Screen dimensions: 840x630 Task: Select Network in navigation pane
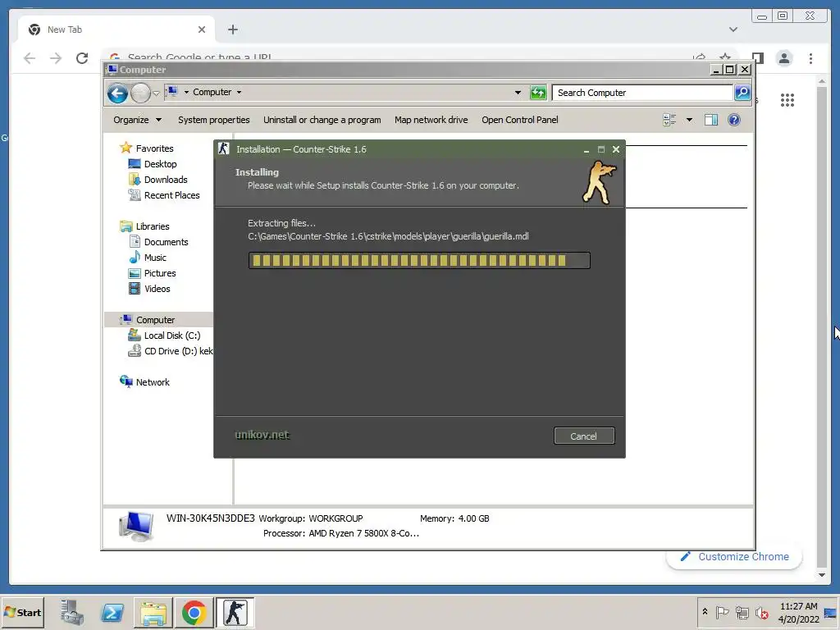[144, 382]
